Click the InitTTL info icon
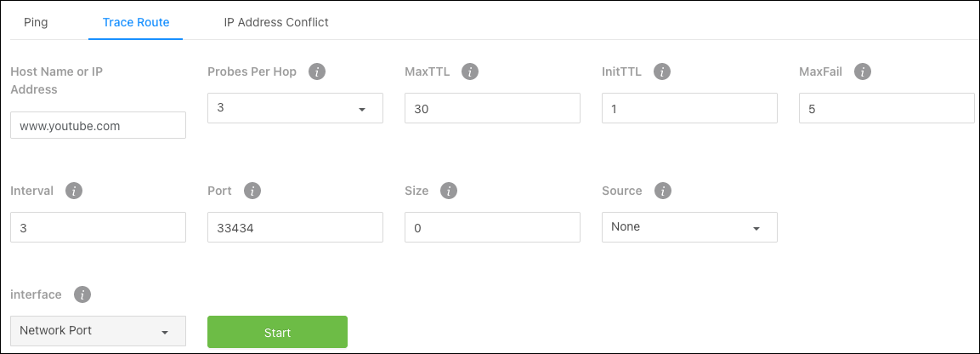 point(662,72)
